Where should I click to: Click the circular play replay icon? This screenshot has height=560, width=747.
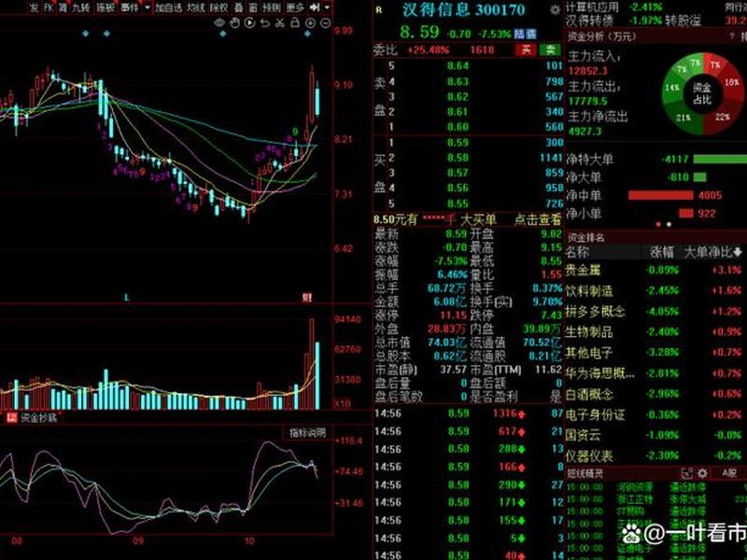tap(249, 22)
